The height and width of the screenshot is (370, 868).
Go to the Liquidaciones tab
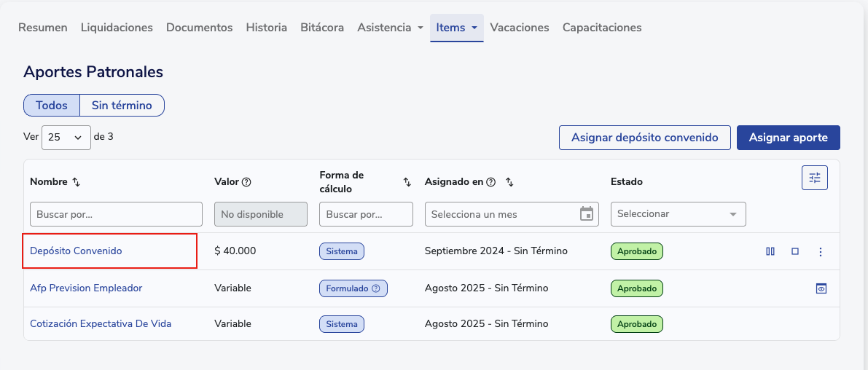tap(117, 28)
